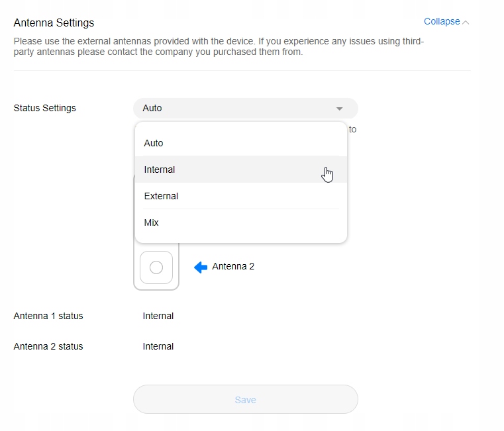Click the upward chevron beside Collapse
504x431 pixels.
[466, 23]
